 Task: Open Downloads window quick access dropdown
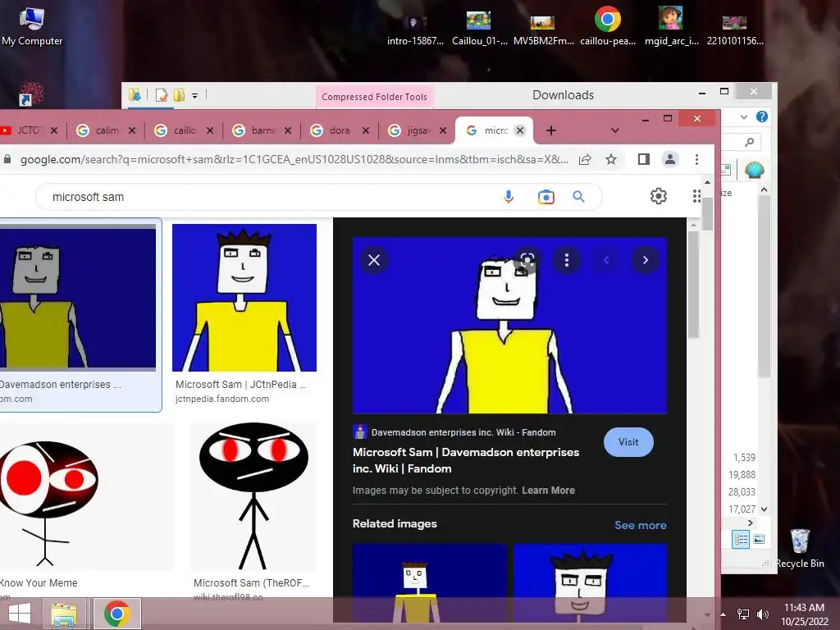(195, 96)
